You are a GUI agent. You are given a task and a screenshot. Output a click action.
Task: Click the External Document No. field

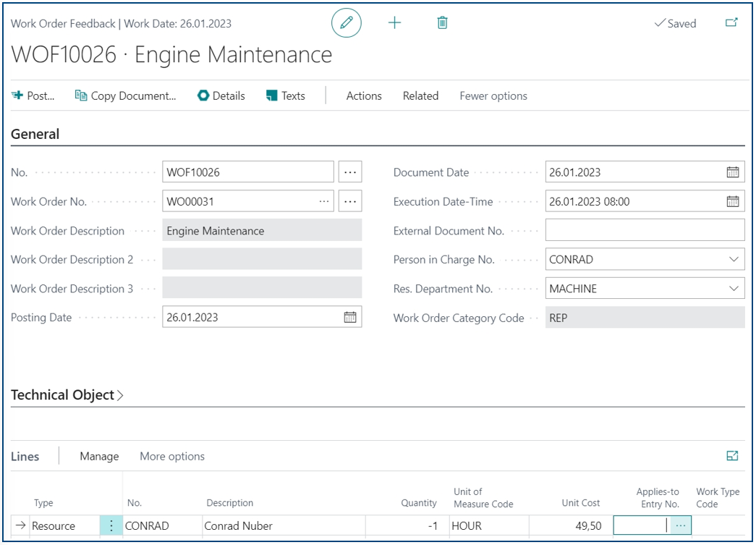[645, 231]
